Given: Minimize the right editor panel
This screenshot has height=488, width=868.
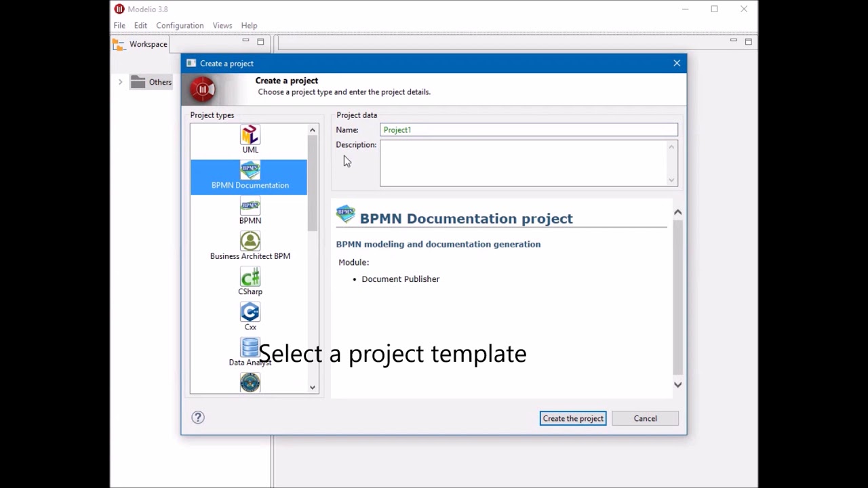Looking at the screenshot, I should point(734,41).
